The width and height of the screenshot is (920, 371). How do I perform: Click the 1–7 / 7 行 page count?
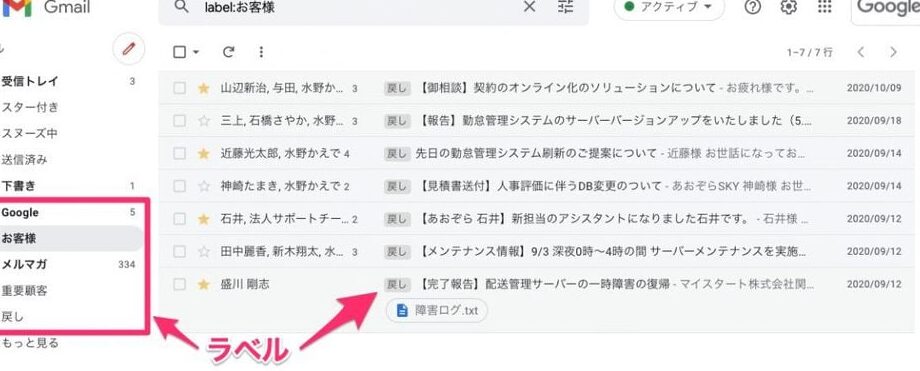coord(810,52)
